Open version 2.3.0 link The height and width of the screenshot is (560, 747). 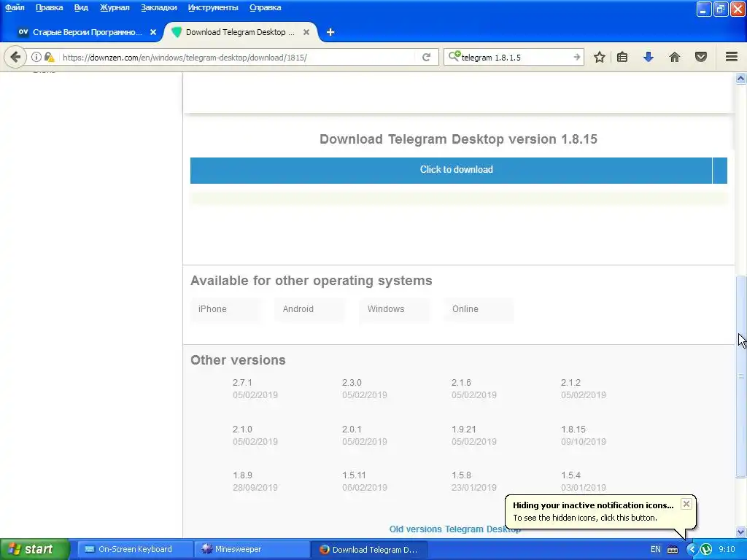pos(352,382)
